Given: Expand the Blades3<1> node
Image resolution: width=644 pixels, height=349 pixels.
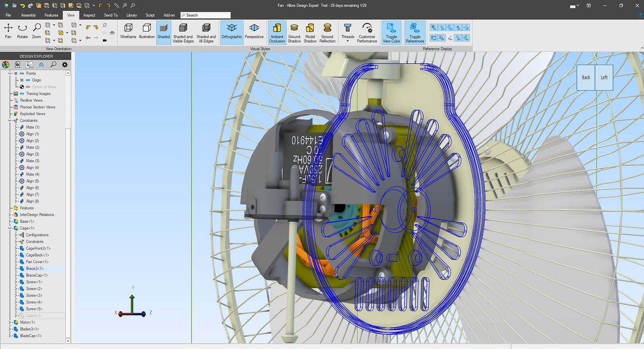Looking at the screenshot, I should 10,329.
